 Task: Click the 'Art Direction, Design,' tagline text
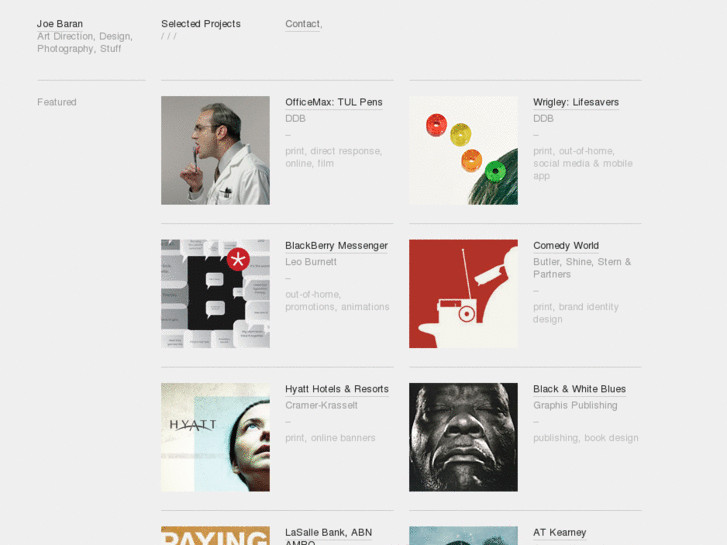click(85, 36)
